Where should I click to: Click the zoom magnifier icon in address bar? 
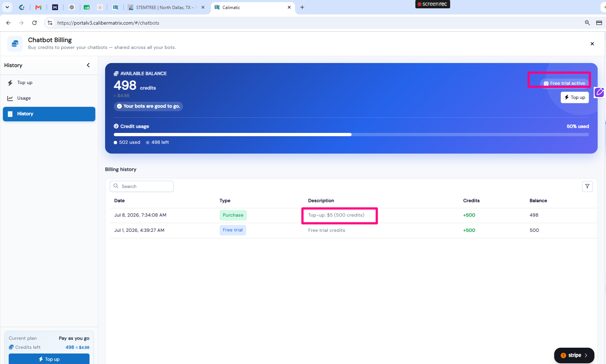[587, 23]
